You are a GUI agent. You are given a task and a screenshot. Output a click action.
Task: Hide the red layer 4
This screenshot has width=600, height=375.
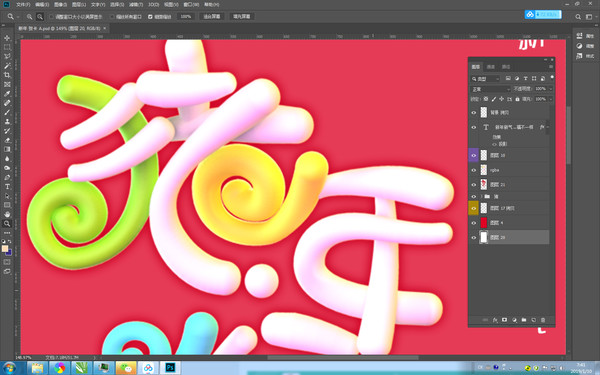click(x=474, y=223)
